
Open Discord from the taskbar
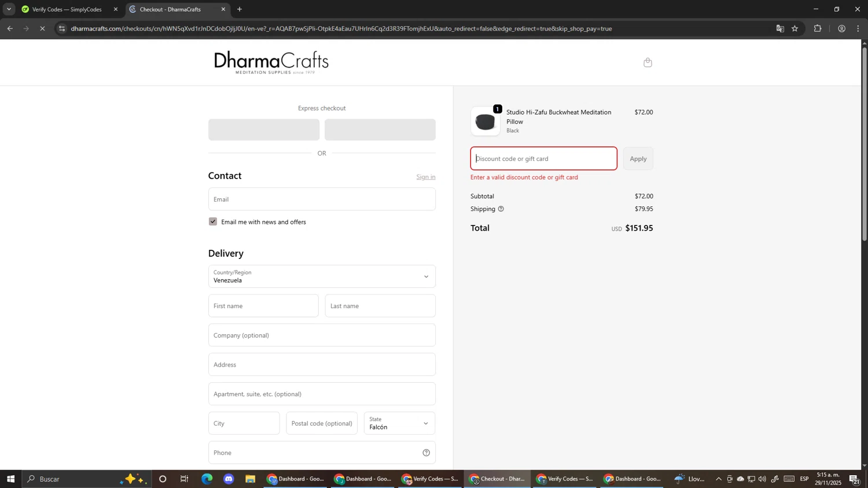pos(229,479)
